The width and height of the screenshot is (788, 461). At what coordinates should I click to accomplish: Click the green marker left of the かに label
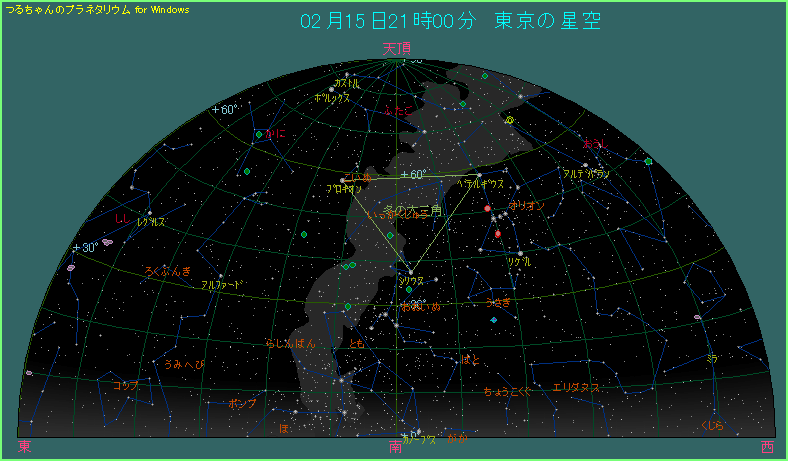point(259,134)
